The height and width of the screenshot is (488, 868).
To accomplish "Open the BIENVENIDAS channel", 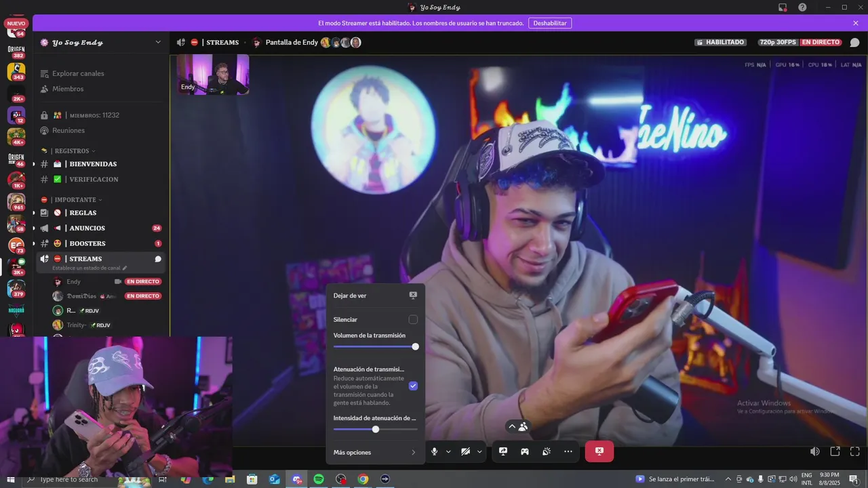I will pos(100,164).
